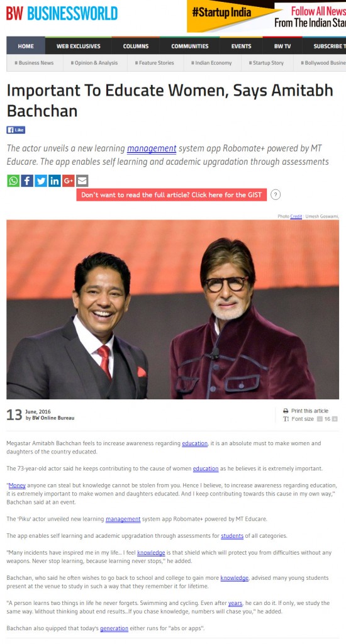Open the Startup India banner ad

pos(266,16)
